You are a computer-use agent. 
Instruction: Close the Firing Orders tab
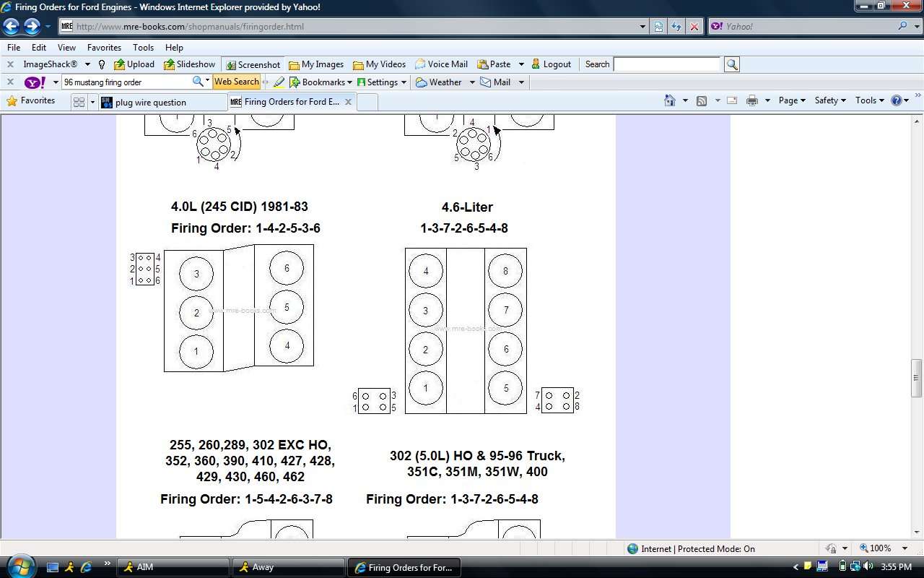pyautogui.click(x=348, y=102)
